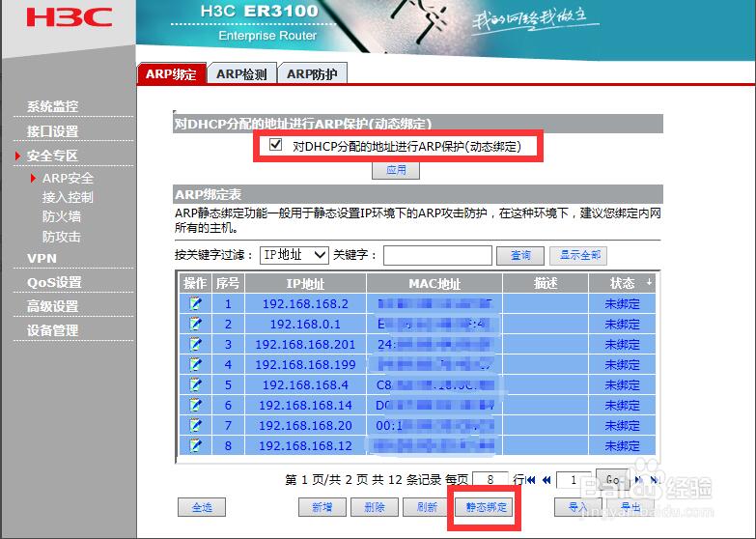
Task: Click IP address 192.168.0.1 cell
Action: click(305, 324)
